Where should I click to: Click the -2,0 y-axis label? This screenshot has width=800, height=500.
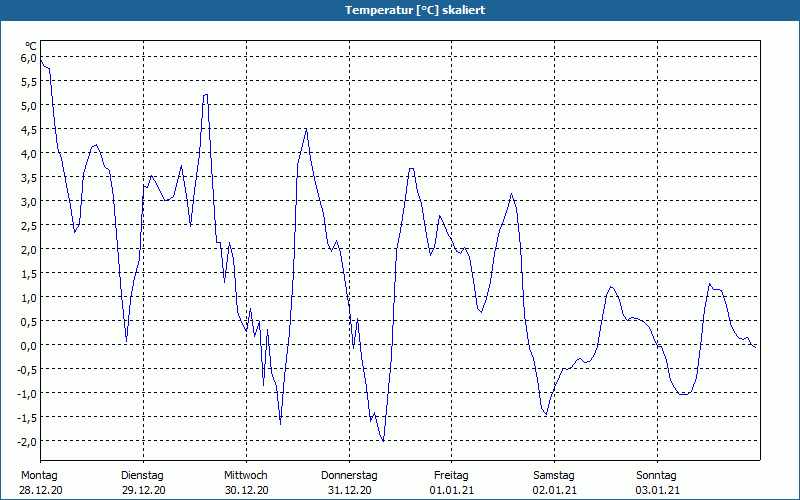[x=27, y=441]
